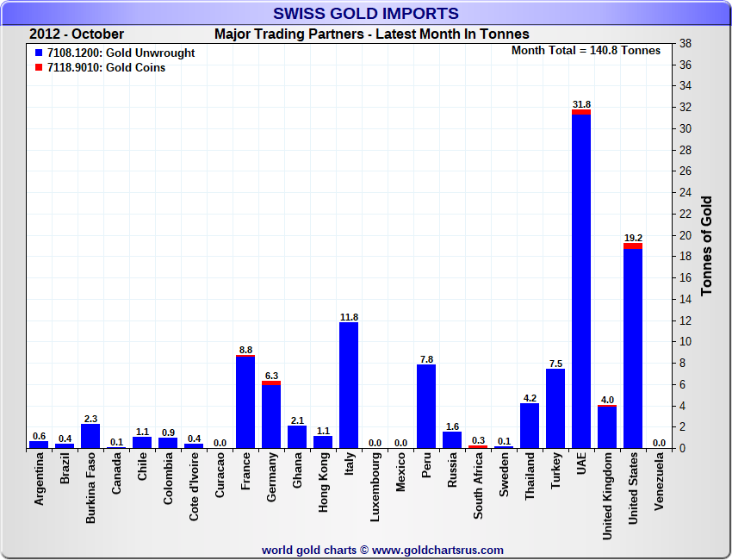Viewport: 732px width, 560px height.
Task: Open the www.goldchartsrus.com footer link
Action: point(437,550)
